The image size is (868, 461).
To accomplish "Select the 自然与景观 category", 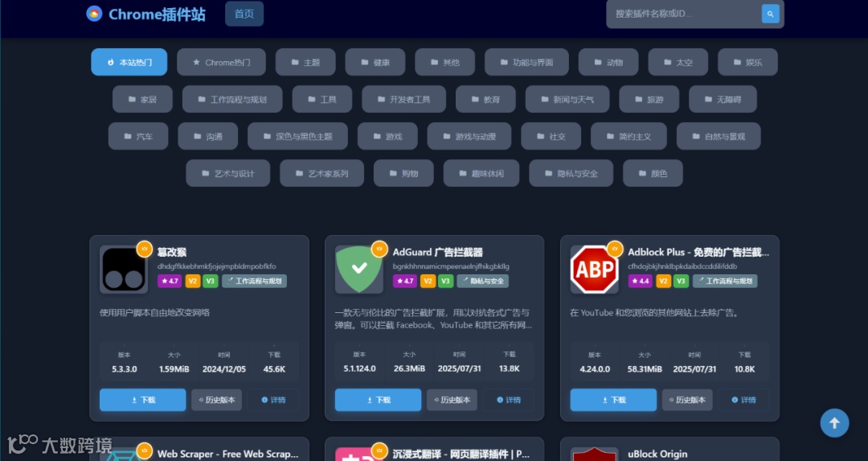I will 719,136.
